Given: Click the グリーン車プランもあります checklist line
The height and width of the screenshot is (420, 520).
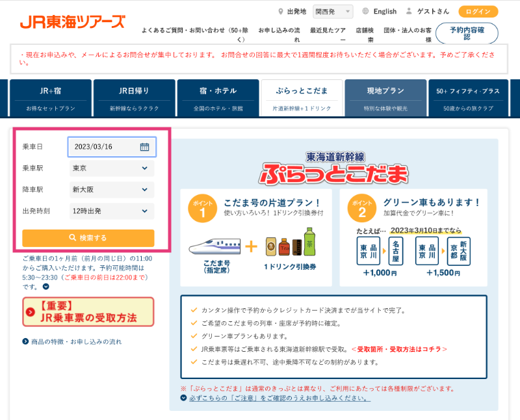Looking at the screenshot, I should [245, 336].
